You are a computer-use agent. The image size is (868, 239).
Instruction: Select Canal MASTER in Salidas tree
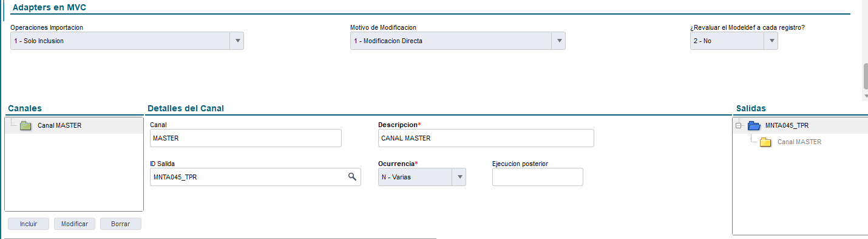pyautogui.click(x=799, y=142)
